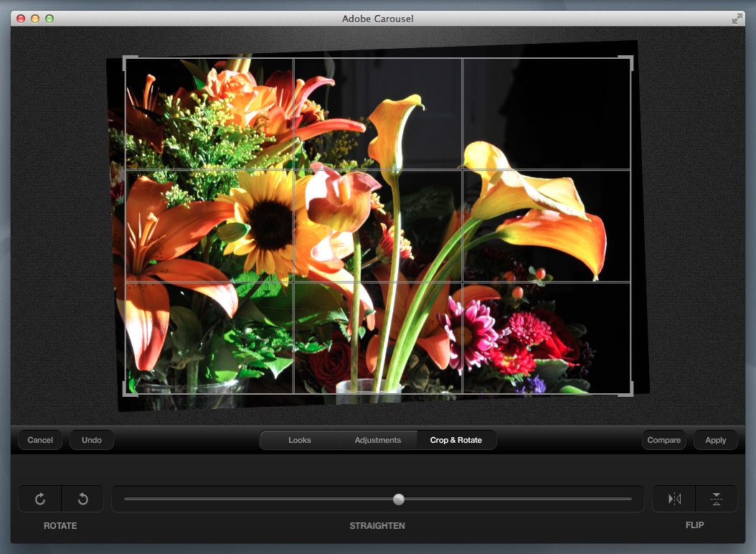Click the top-left crop corner handle
This screenshot has height=554, width=756.
(x=127, y=60)
